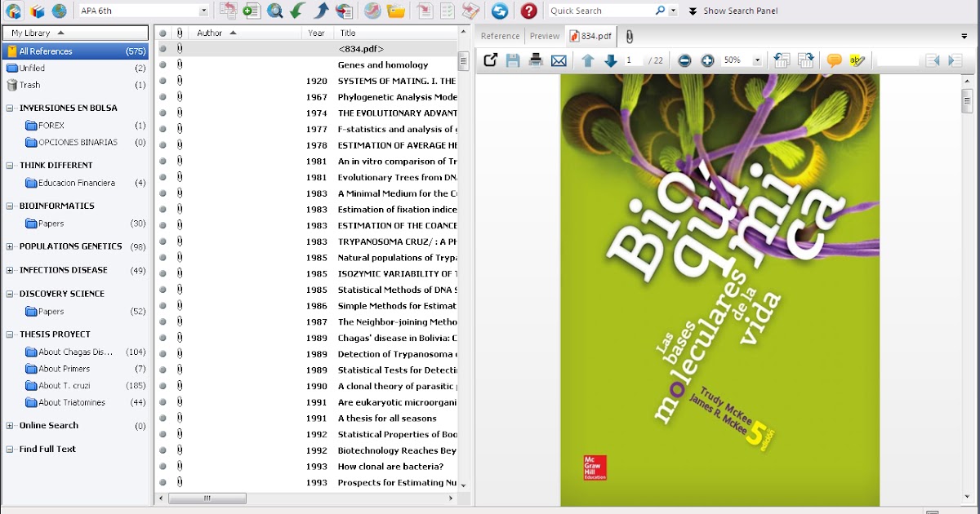This screenshot has width=980, height=514.
Task: Open Online Search magnifier globe icon
Action: pyautogui.click(x=275, y=11)
